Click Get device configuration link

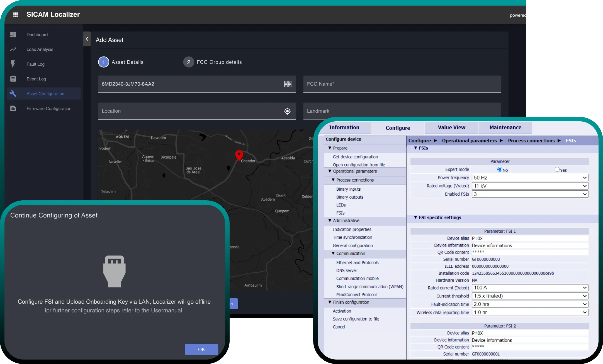click(x=355, y=157)
